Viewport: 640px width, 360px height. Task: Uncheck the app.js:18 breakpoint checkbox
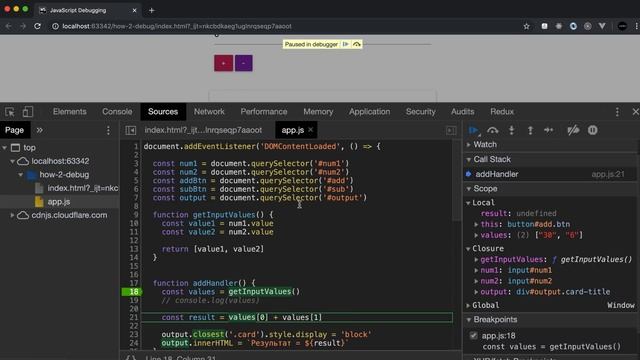coord(473,336)
